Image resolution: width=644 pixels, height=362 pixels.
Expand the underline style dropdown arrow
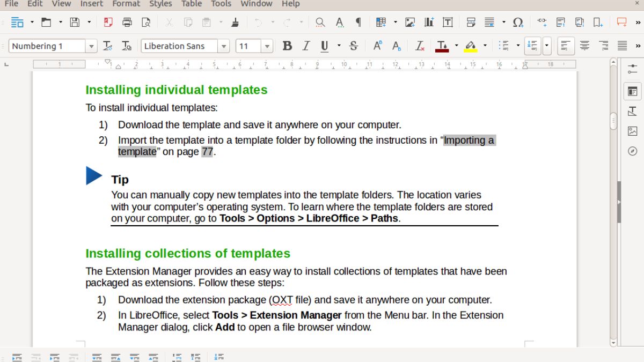point(339,46)
